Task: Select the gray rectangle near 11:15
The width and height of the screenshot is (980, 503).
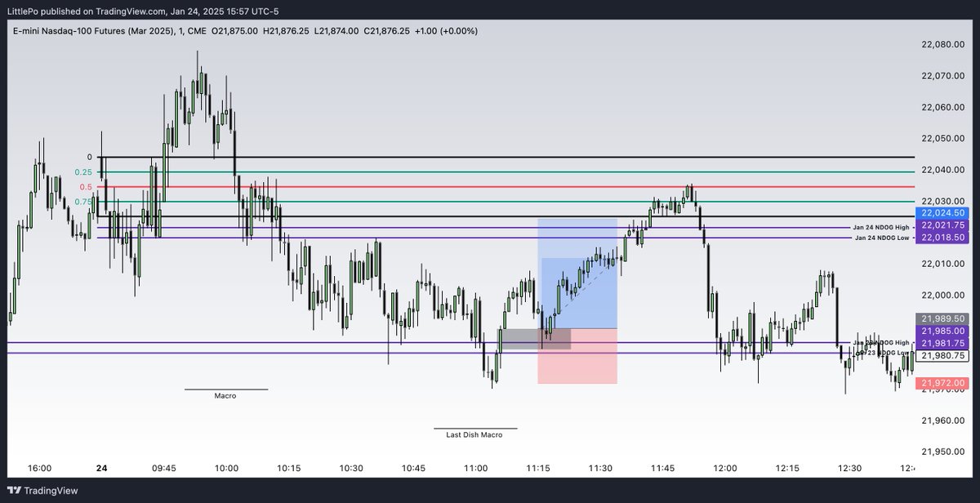Action: coord(536,339)
